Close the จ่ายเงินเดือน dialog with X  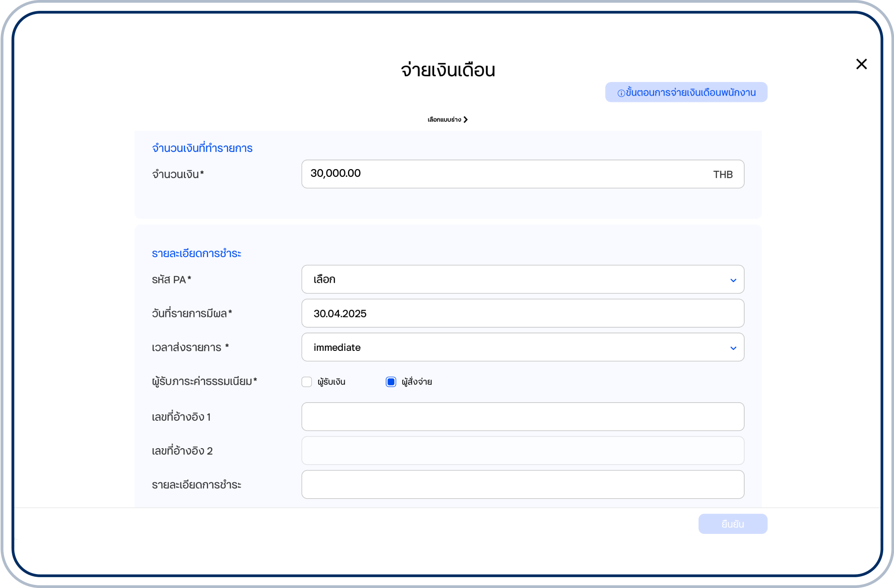click(861, 64)
